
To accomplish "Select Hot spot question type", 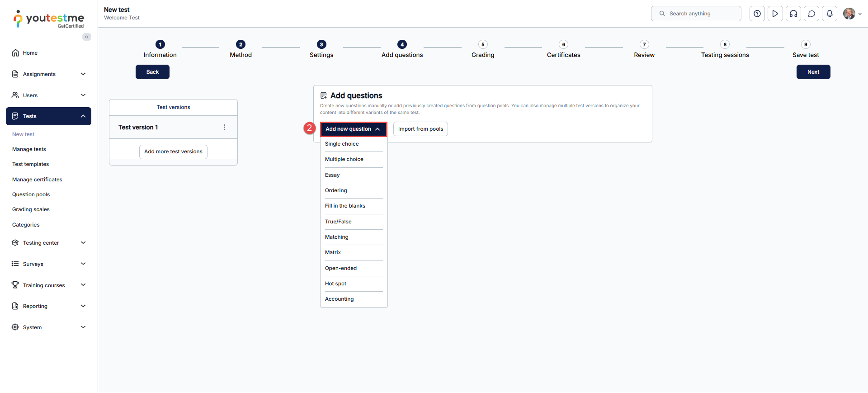I will point(335,284).
